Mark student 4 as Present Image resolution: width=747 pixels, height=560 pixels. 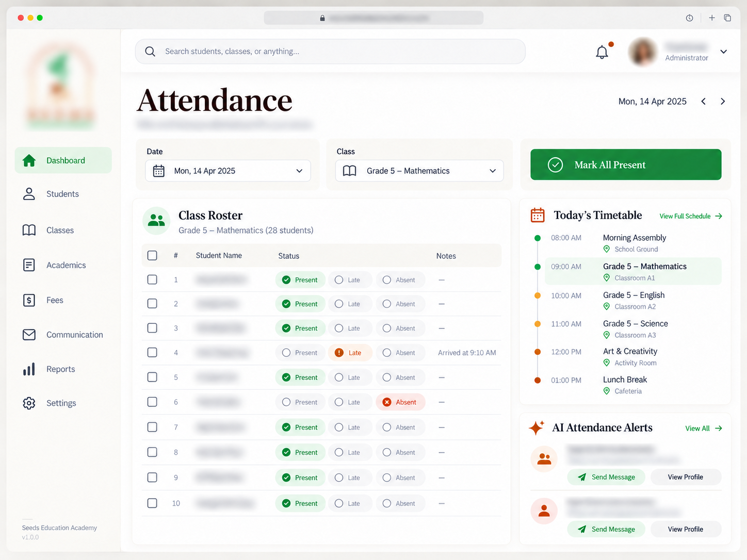click(300, 353)
